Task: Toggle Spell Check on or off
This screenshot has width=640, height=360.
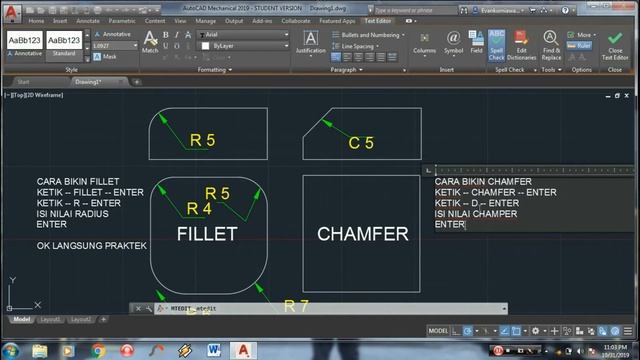Action: (496, 45)
